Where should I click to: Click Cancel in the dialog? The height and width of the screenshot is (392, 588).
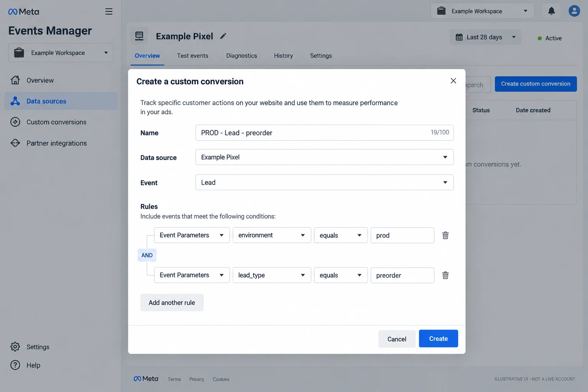click(x=397, y=339)
